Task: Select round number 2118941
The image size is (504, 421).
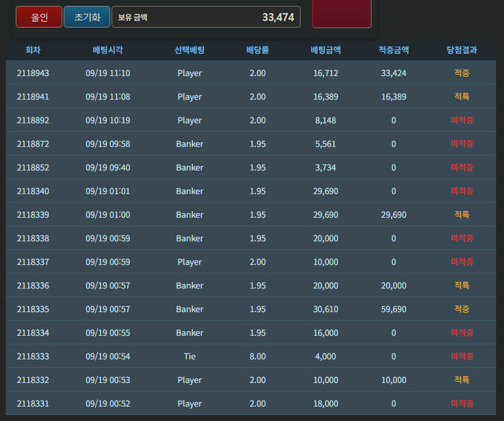Action: tap(33, 96)
